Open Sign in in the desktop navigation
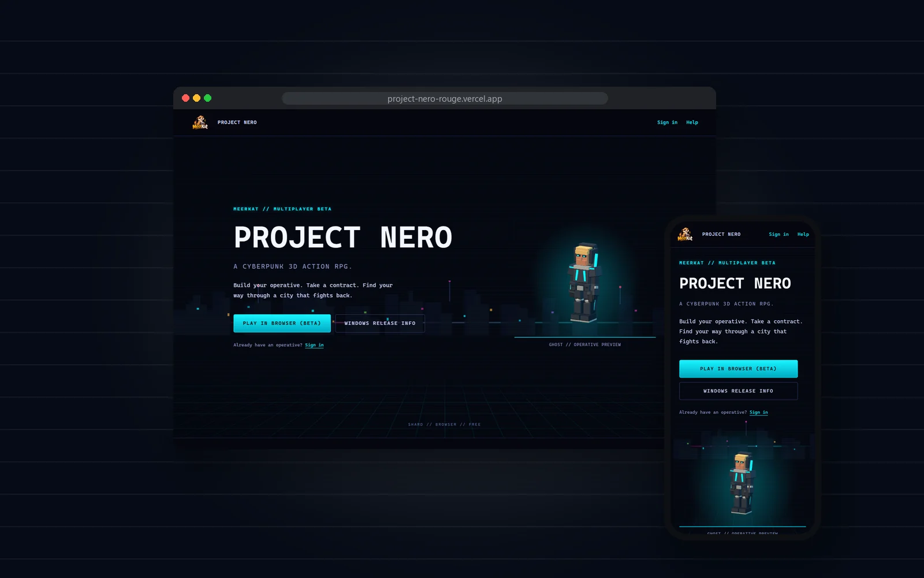This screenshot has width=924, height=578. 667,123
